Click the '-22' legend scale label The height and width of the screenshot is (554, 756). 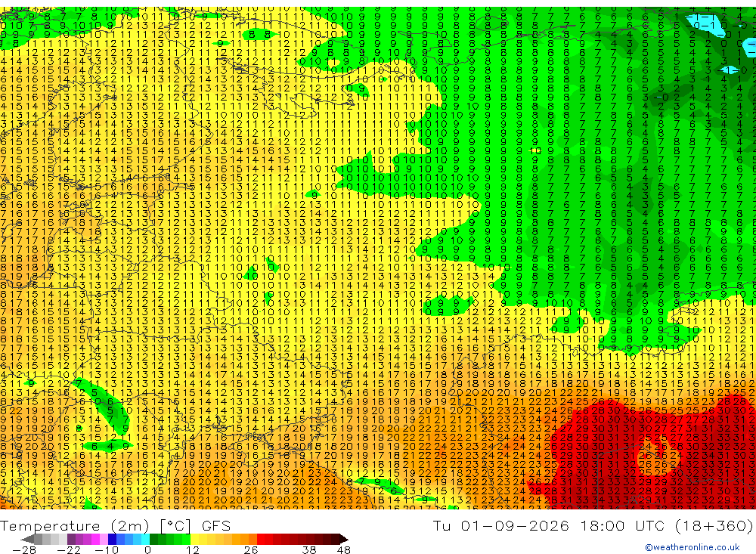[x=69, y=549]
